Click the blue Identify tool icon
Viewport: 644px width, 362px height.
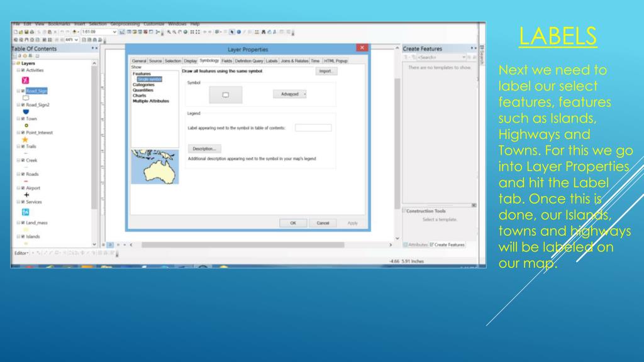click(238, 32)
